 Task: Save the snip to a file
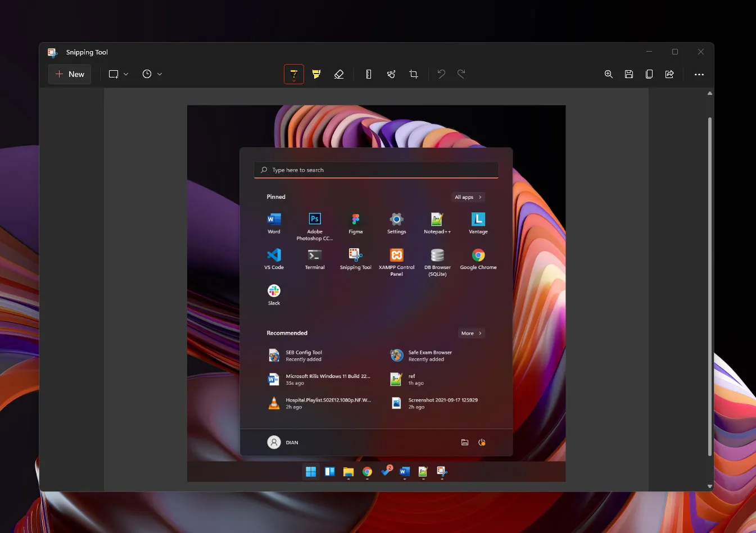[629, 74]
